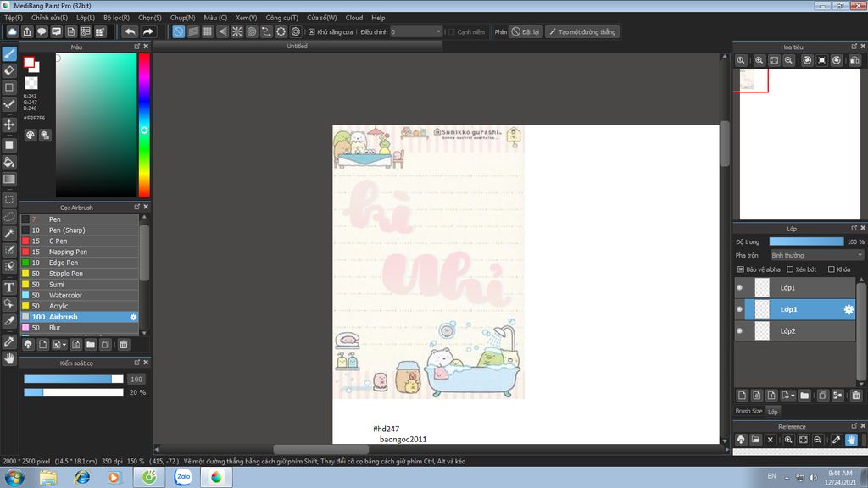Click Tạo một đường thẳng button

[x=582, y=32]
